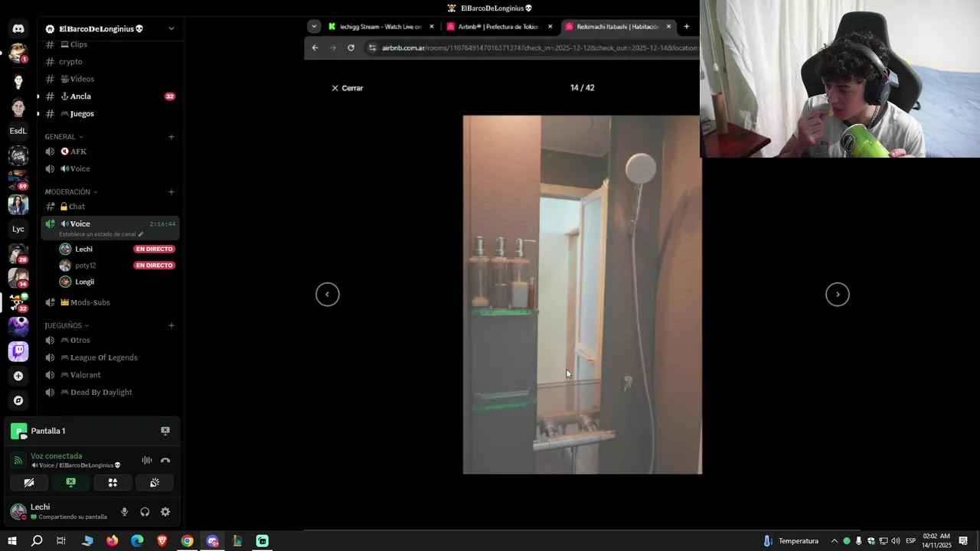Add a server with plus icon
The width and height of the screenshot is (980, 551).
[x=18, y=376]
